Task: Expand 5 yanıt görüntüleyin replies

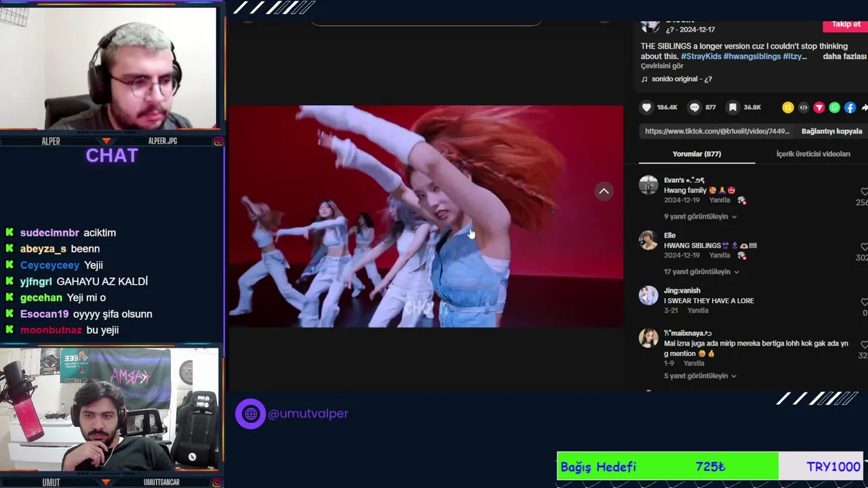Action: (700, 376)
